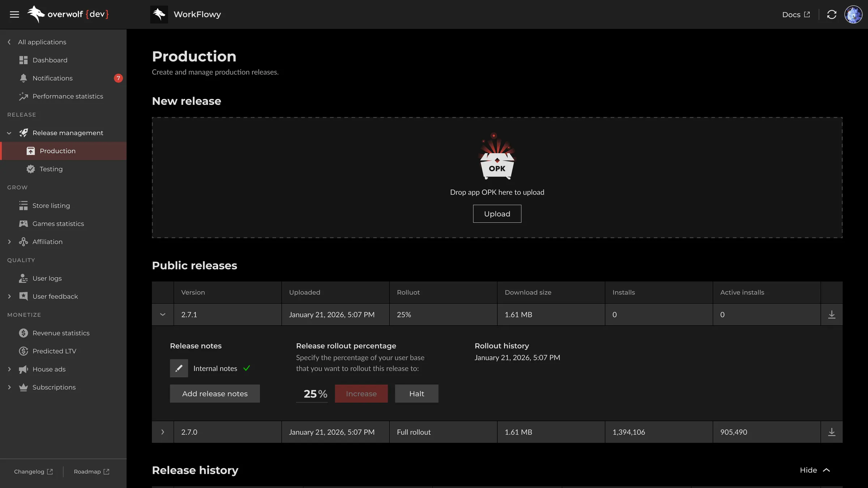Click the 25% rollout percentage field

coord(312,394)
